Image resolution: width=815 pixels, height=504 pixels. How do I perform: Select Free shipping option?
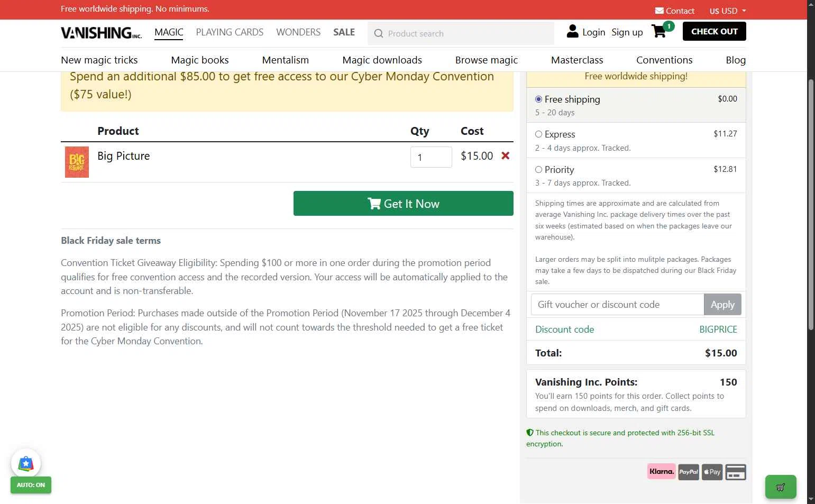click(x=538, y=99)
